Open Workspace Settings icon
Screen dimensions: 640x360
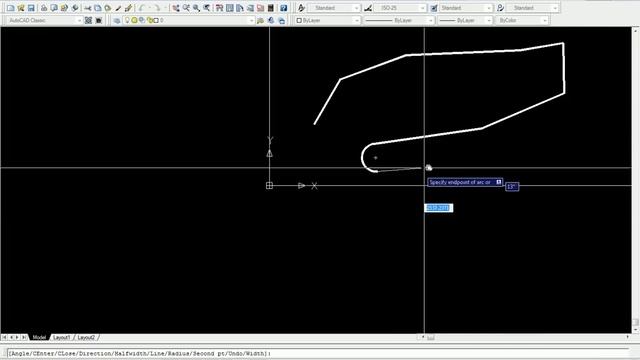[x=89, y=20]
